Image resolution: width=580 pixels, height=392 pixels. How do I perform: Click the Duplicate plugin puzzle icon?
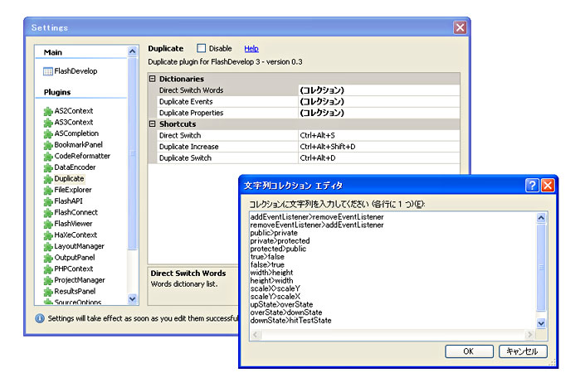tap(48, 179)
